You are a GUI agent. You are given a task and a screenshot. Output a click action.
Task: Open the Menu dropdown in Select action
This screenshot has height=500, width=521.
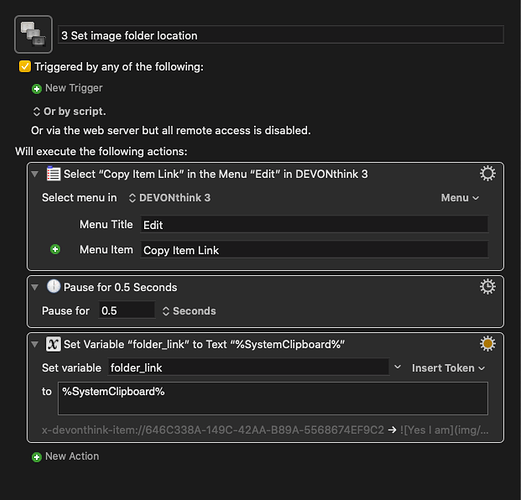tap(460, 198)
